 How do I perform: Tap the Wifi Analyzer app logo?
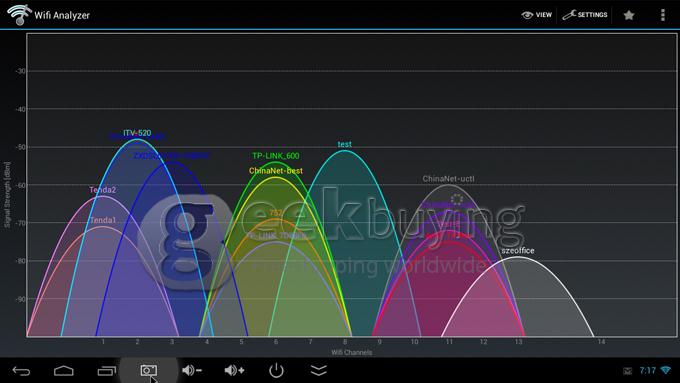pyautogui.click(x=19, y=14)
